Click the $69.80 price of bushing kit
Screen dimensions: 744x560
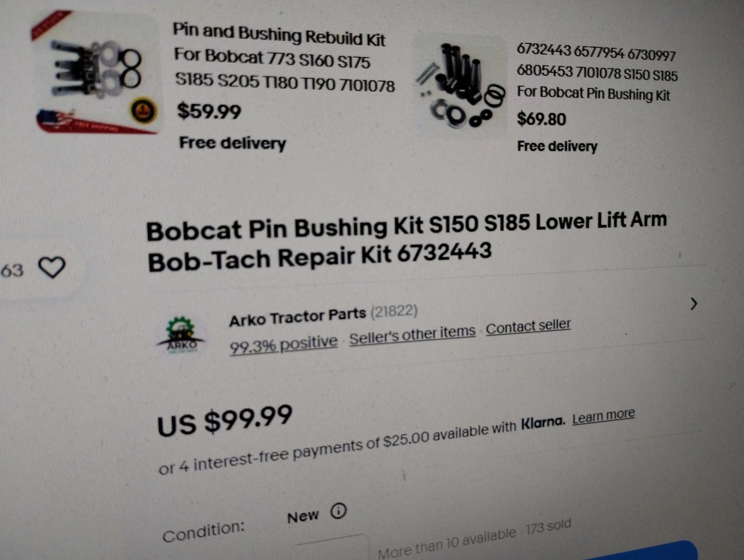point(541,119)
